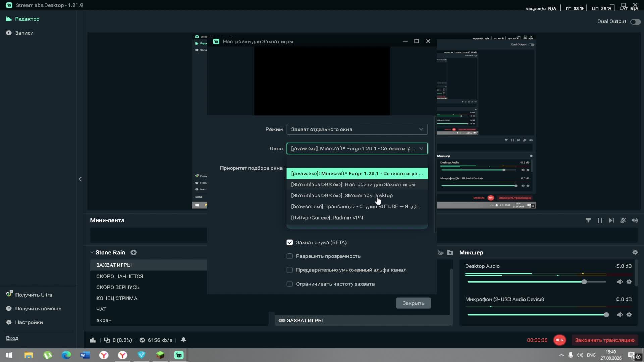Image resolution: width=644 pixels, height=362 pixels.
Task: Open the Микшер panel settings gear
Action: tap(635, 252)
